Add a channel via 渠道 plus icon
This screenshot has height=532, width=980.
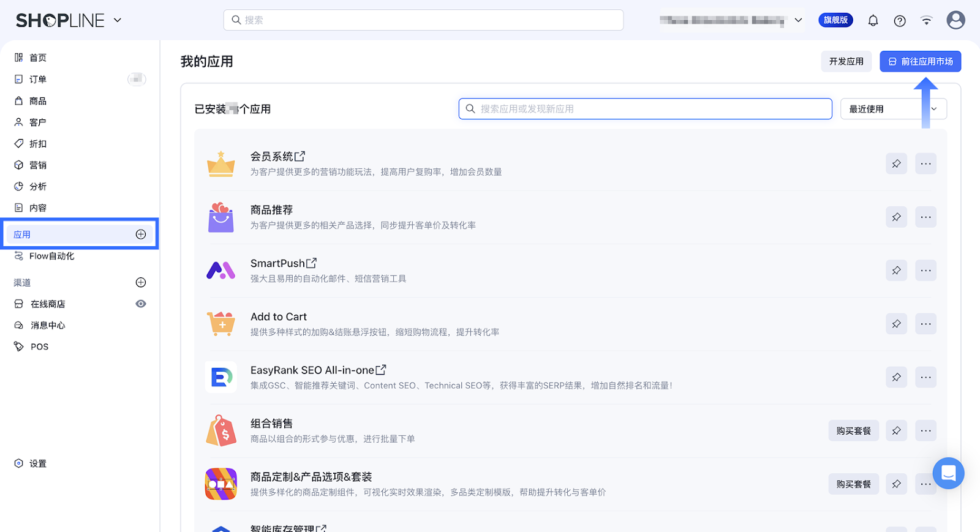click(x=141, y=282)
